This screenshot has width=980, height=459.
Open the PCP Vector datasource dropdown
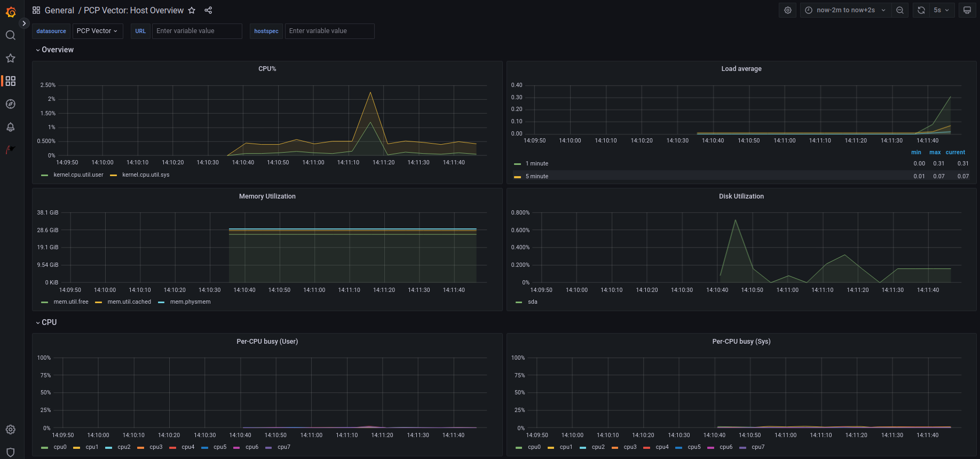tap(97, 31)
